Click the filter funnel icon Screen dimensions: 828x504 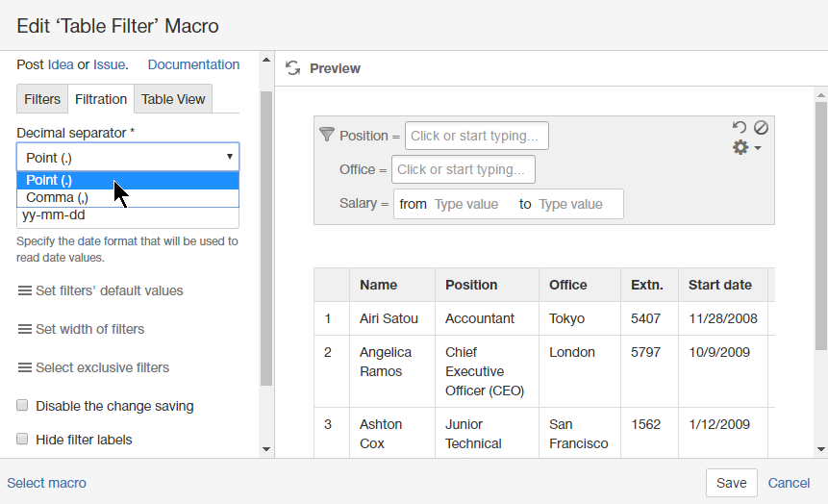click(326, 136)
